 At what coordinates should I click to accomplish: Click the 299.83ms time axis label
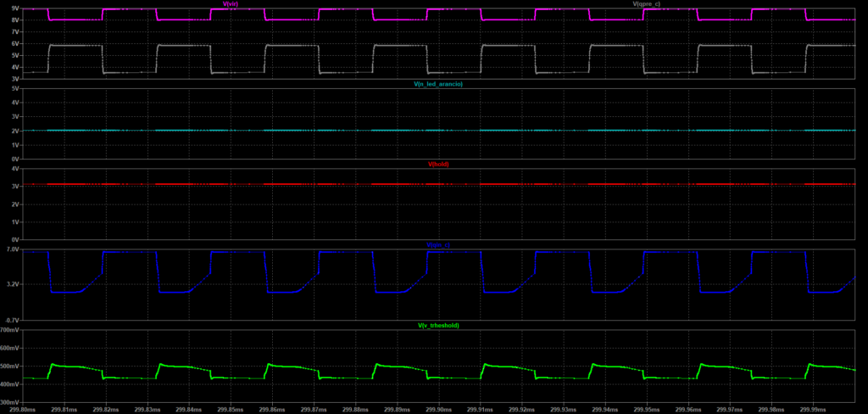147,410
